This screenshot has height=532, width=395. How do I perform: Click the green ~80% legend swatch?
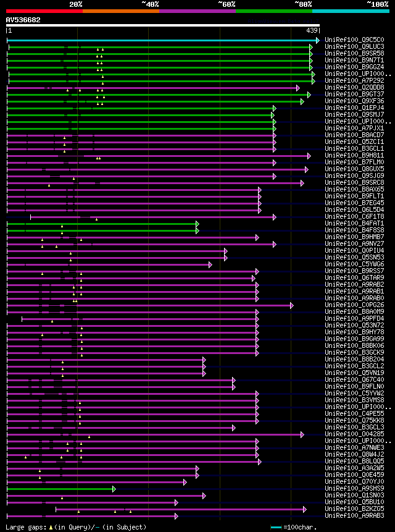274,11
